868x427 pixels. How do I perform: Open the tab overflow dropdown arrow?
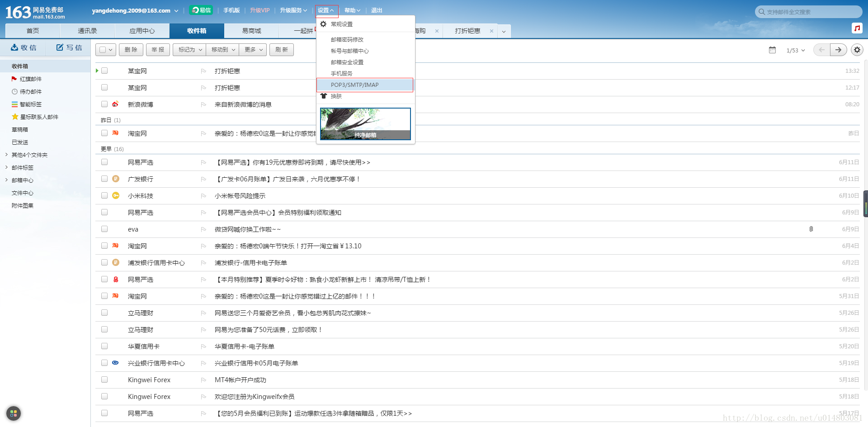[504, 32]
